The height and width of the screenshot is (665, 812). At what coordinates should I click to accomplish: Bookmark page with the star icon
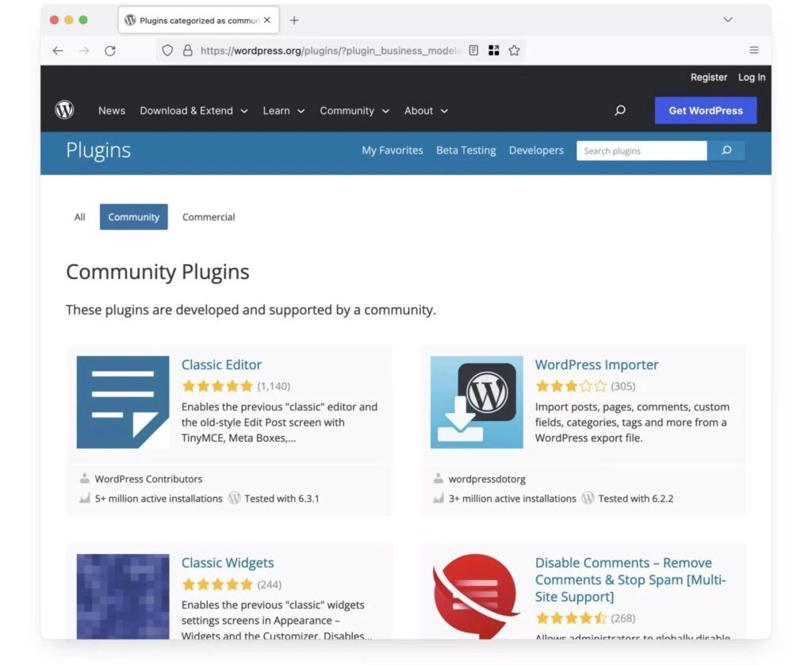click(x=514, y=51)
